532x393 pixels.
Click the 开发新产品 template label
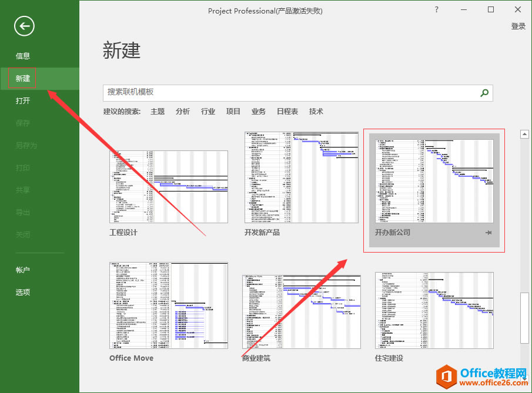[262, 233]
